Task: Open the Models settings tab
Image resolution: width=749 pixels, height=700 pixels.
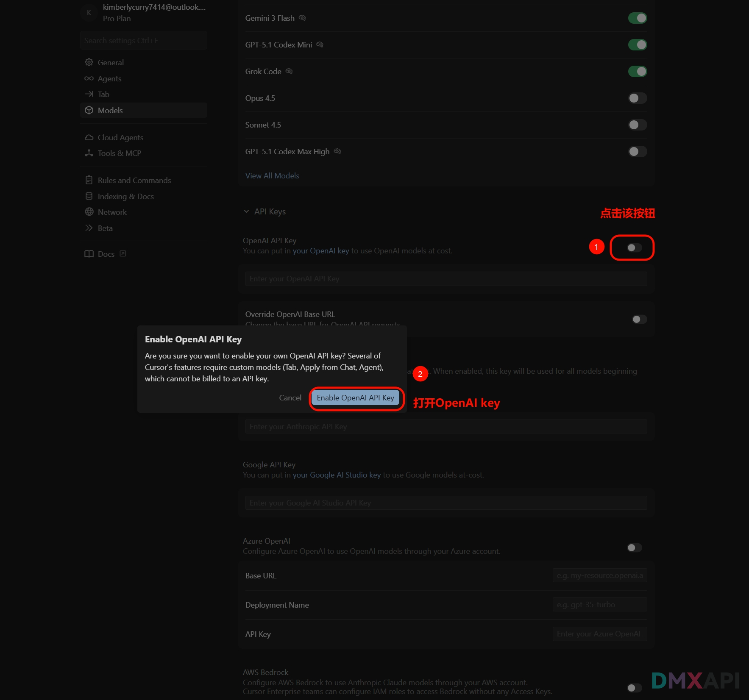Action: pos(110,110)
